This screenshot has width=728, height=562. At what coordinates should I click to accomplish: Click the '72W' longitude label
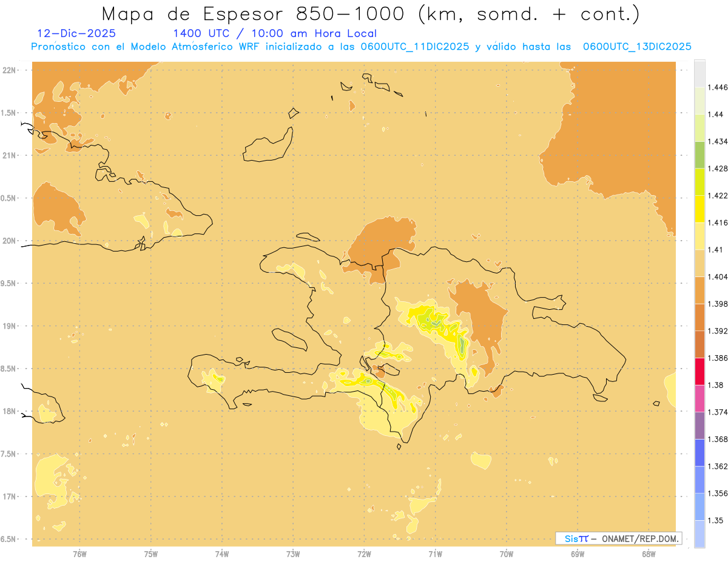point(364,554)
